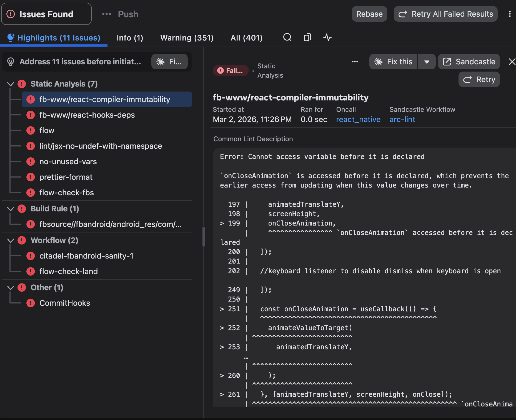Click the error icon beside Static Analysis (7)
Viewport: 516px width, 420px height.
click(22, 84)
